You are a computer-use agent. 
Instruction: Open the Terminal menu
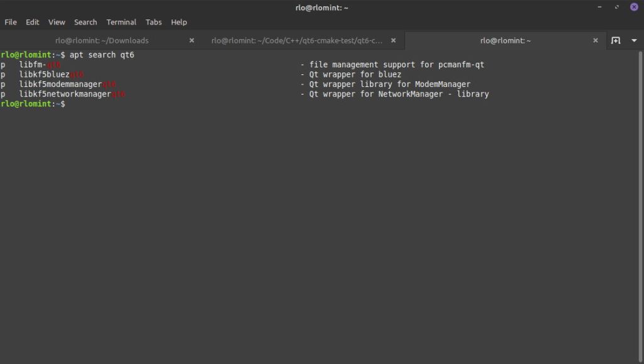pyautogui.click(x=121, y=22)
